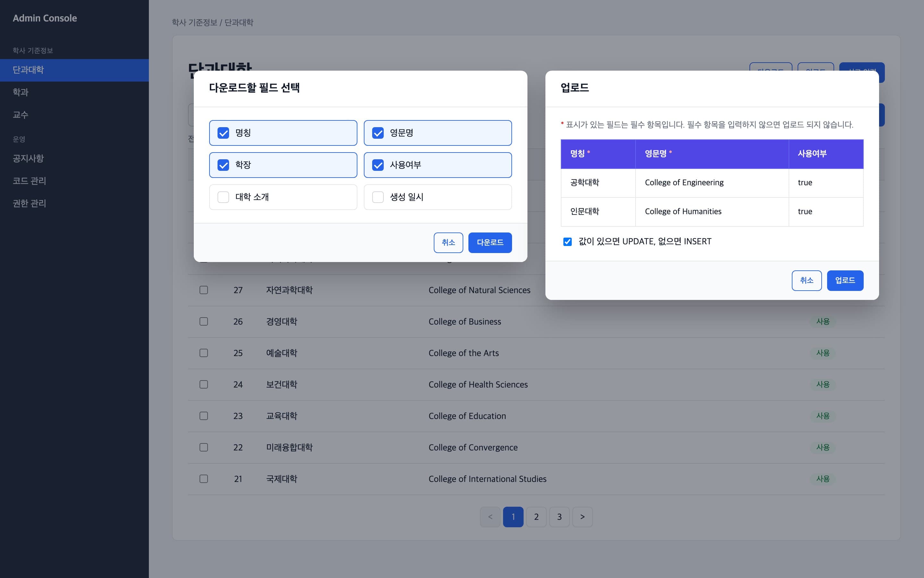
Task: Click 사용 badge in 예술대학 row
Action: [823, 353]
